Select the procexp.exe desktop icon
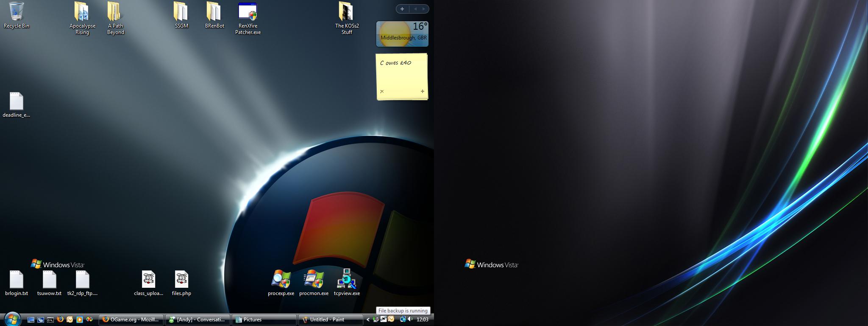This screenshot has height=326, width=868. point(281,279)
